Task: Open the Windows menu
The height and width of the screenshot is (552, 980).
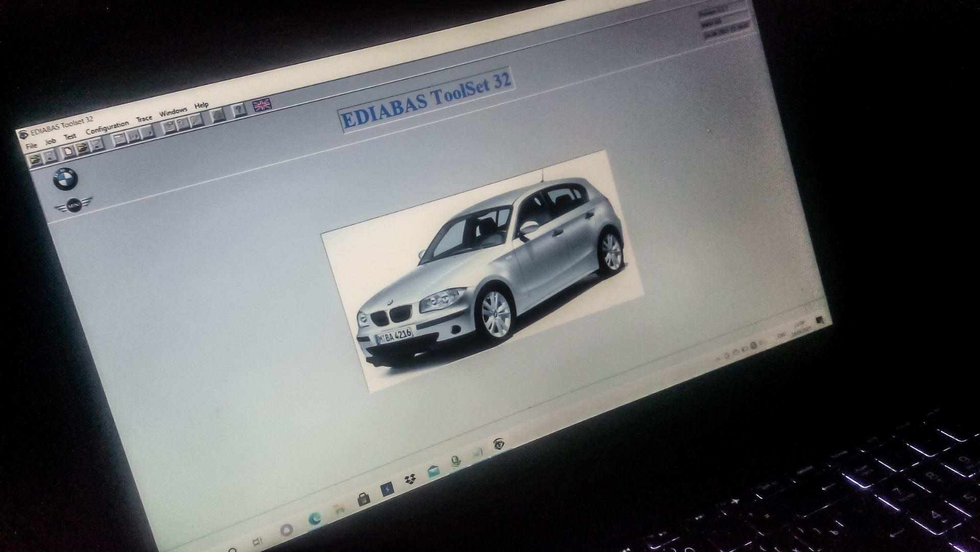Action: tap(173, 112)
